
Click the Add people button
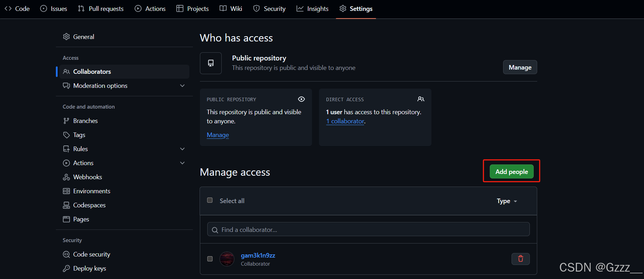[512, 171]
